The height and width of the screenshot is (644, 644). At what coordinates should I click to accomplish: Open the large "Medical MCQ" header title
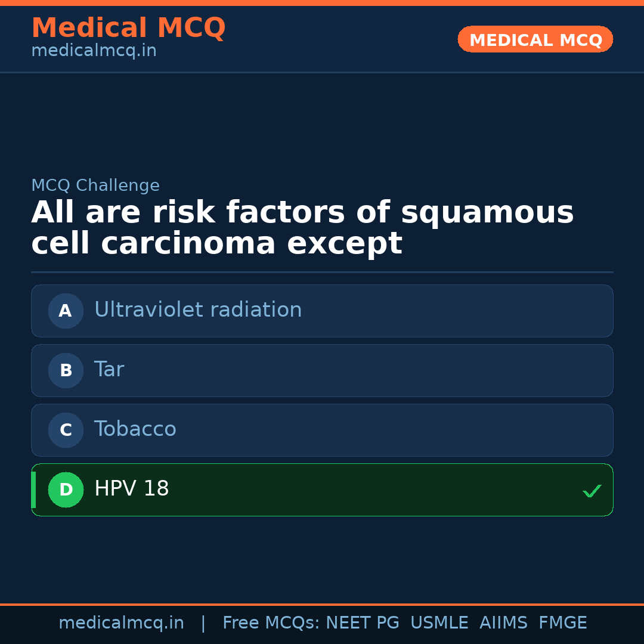click(x=128, y=28)
